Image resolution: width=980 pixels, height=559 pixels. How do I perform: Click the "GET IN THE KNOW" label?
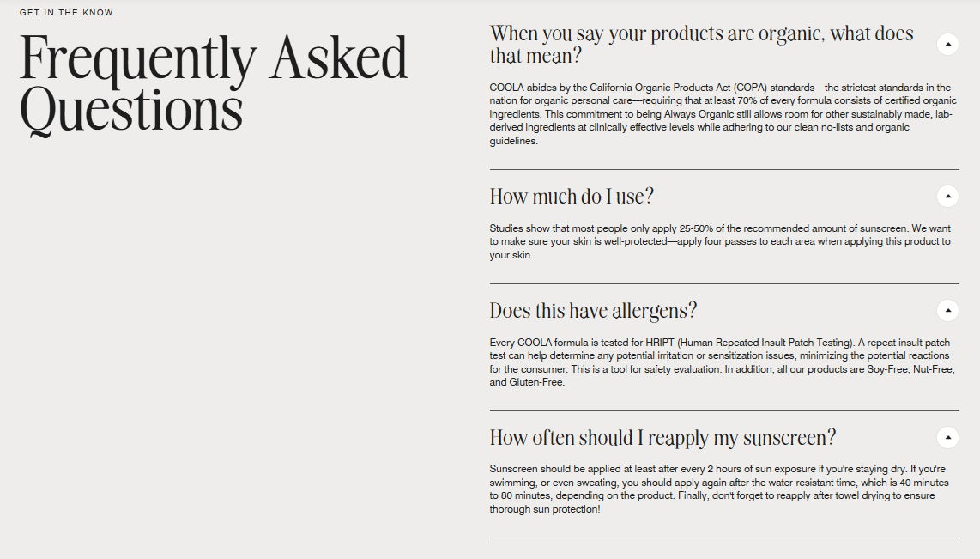[x=66, y=13]
